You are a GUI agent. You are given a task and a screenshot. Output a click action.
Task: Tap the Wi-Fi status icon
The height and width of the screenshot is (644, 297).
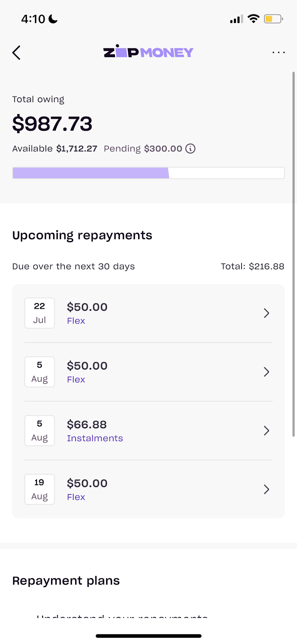tap(254, 19)
